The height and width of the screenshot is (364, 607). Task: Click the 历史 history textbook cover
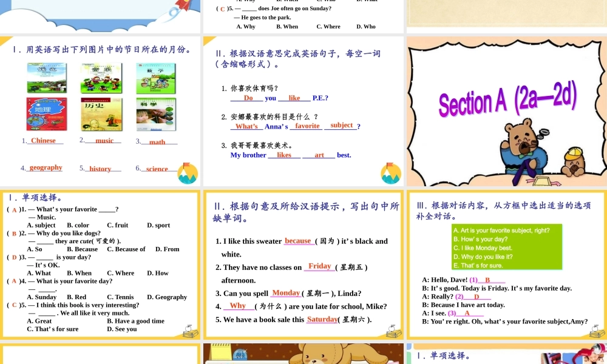(x=101, y=114)
